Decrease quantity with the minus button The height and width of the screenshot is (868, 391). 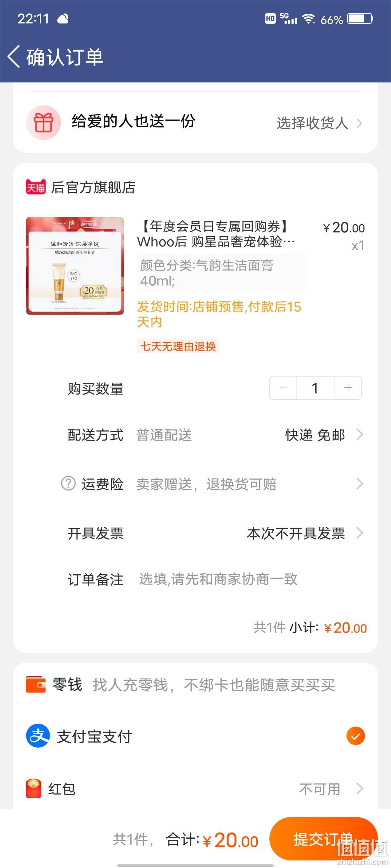click(x=283, y=388)
